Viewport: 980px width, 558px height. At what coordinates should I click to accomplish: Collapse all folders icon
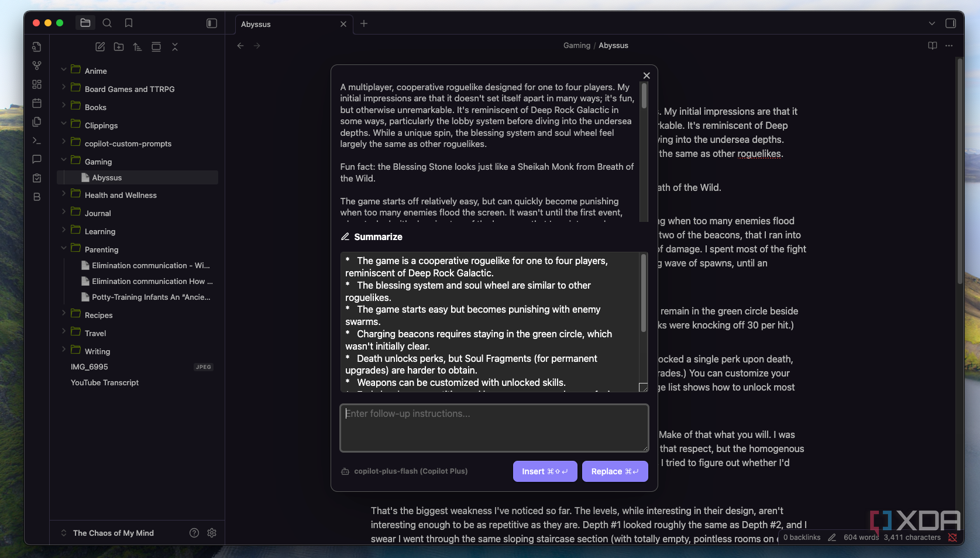click(x=175, y=47)
